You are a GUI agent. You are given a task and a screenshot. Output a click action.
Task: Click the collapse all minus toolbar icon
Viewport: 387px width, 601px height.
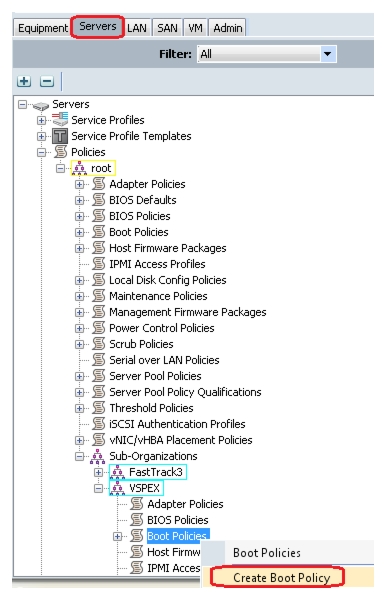(47, 81)
